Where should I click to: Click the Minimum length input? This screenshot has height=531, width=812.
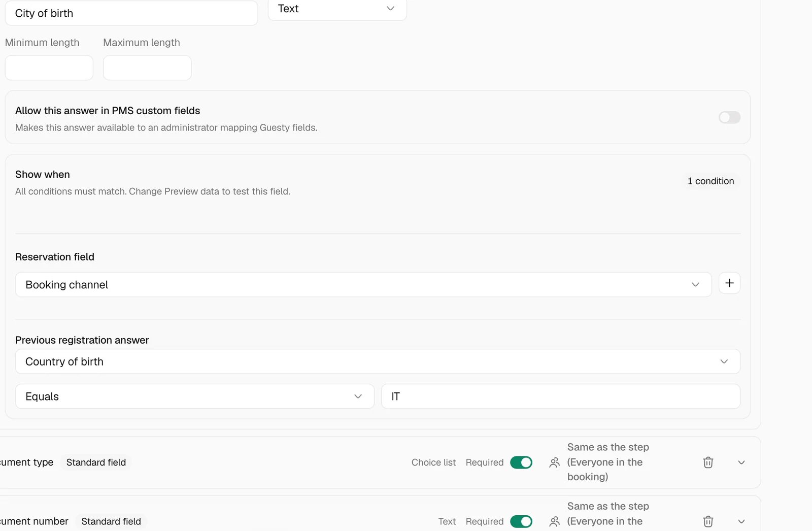49,68
